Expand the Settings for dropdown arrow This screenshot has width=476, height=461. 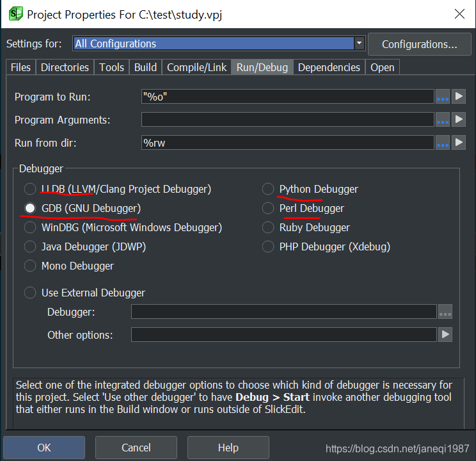pyautogui.click(x=359, y=44)
